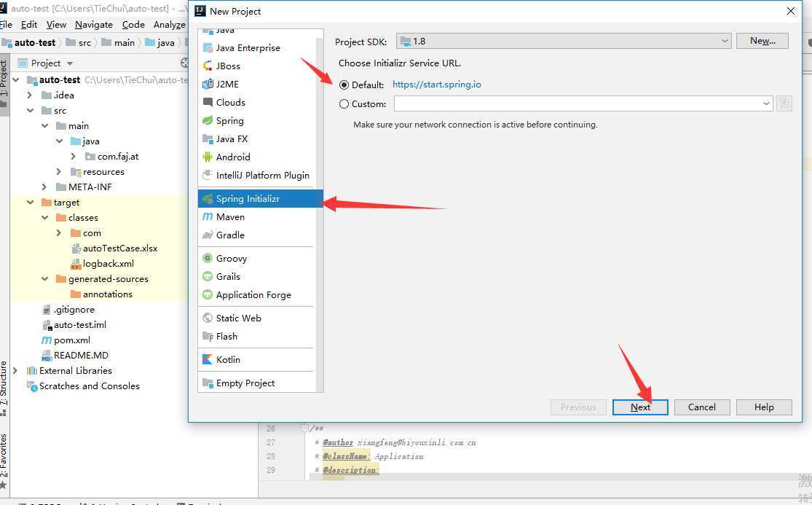The height and width of the screenshot is (505, 812).
Task: Select the Clouds project type icon
Action: (208, 102)
